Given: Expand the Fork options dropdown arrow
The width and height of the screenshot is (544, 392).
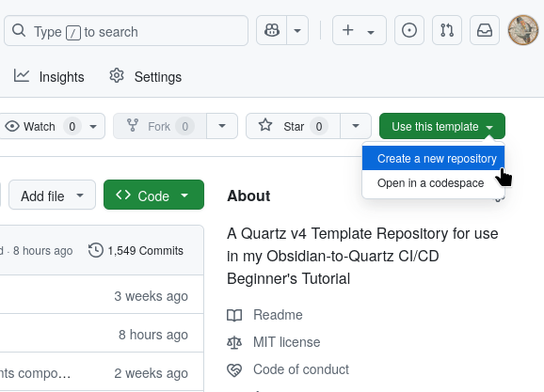Looking at the screenshot, I should pos(222,126).
